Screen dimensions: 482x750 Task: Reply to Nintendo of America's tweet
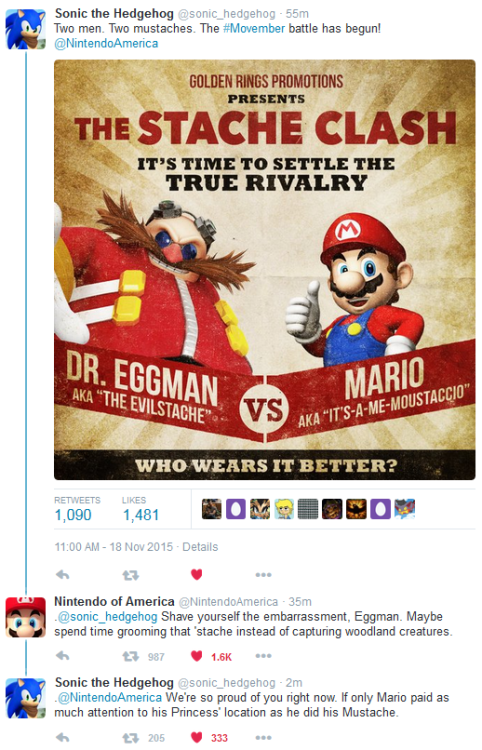click(x=63, y=656)
